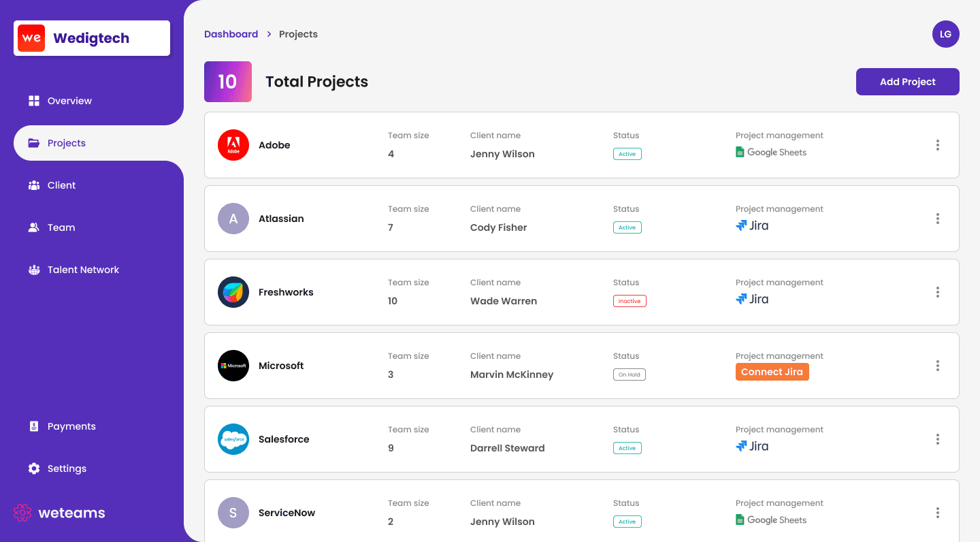Viewport: 980px width, 542px height.
Task: Click the Microsoft project name
Action: coord(281,366)
